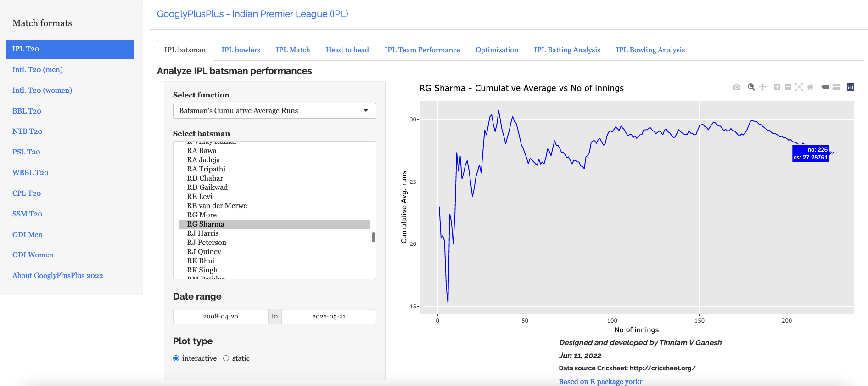
Task: Open the Plotly logo link icon
Action: pos(851,87)
